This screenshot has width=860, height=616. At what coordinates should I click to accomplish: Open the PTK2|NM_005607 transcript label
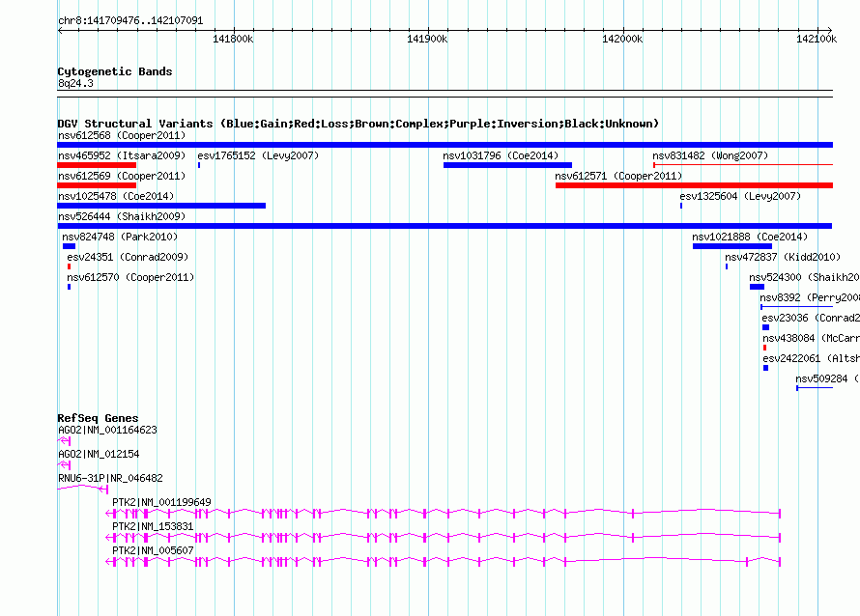pyautogui.click(x=153, y=550)
